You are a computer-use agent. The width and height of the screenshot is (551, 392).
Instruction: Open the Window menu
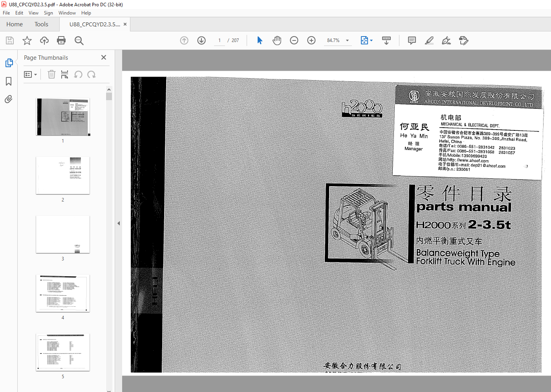coord(67,13)
